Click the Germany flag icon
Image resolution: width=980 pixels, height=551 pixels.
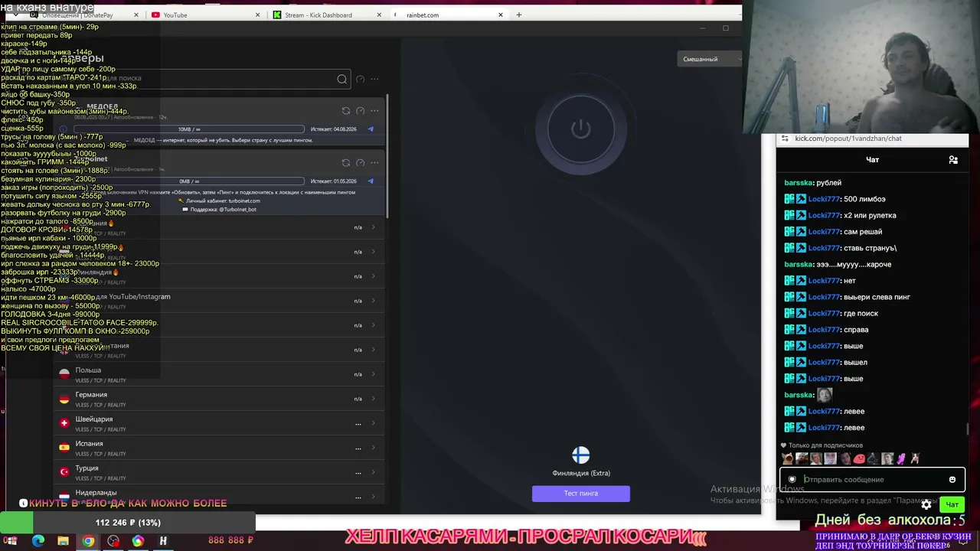point(64,398)
